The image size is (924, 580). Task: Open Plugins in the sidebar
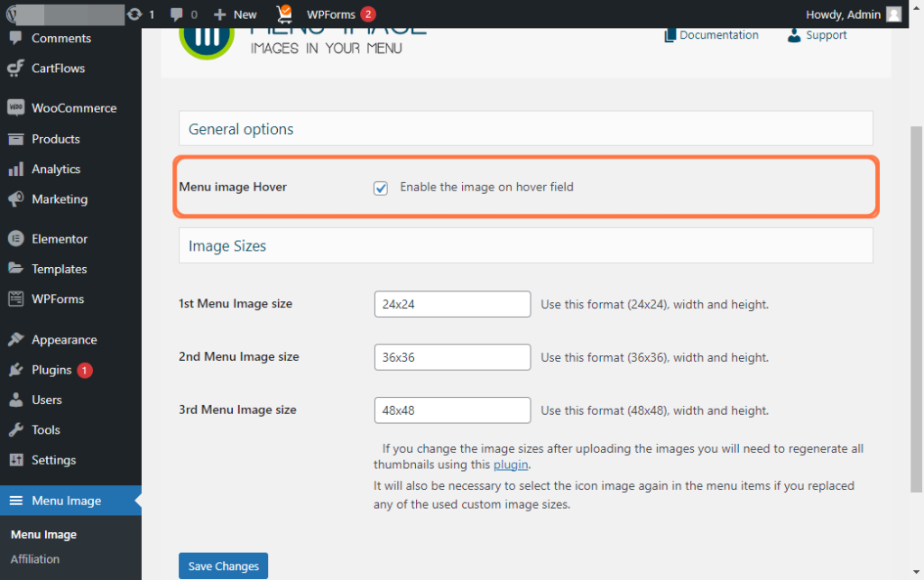(x=51, y=370)
